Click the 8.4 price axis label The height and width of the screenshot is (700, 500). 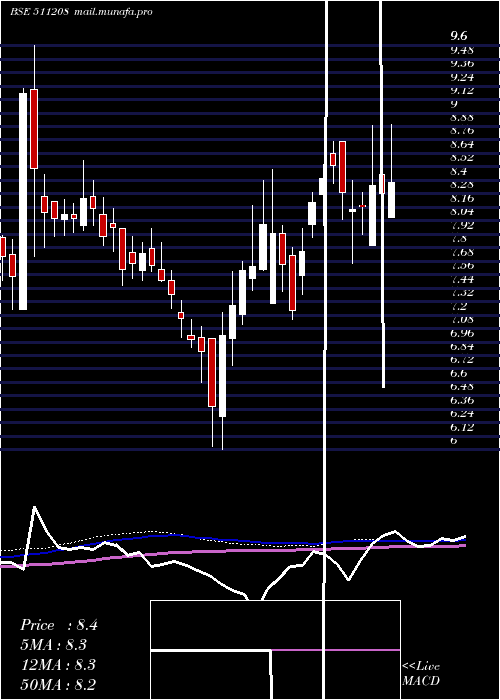coord(458,171)
